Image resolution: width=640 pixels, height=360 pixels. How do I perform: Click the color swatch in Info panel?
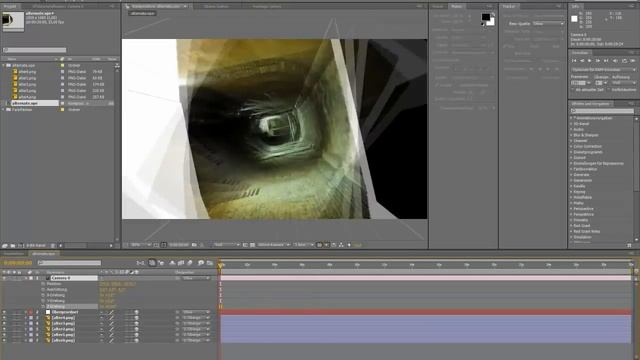[574, 19]
